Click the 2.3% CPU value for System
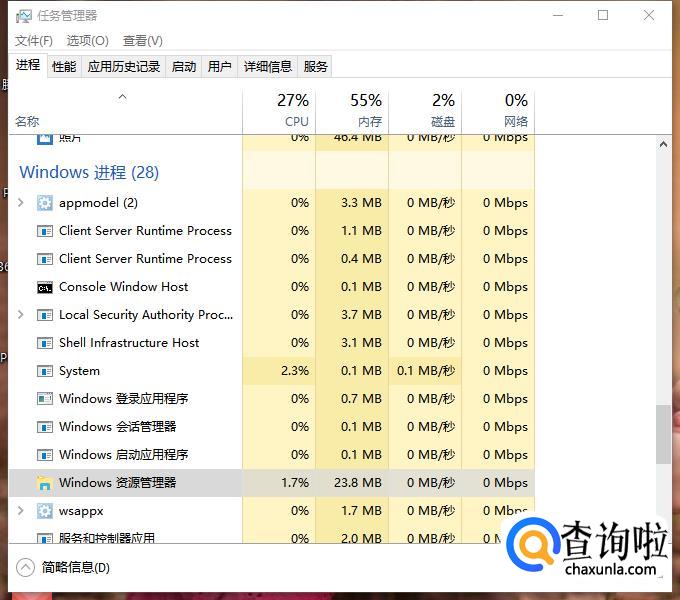The width and height of the screenshot is (680, 600). point(295,371)
